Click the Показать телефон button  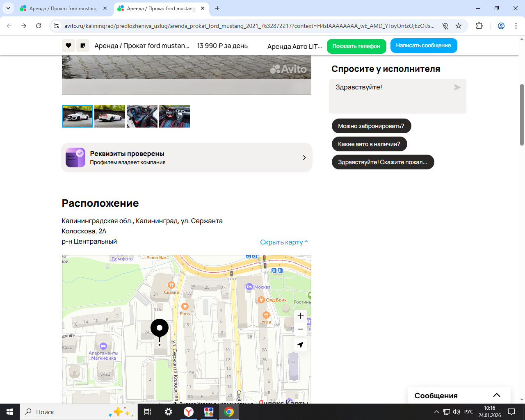[x=356, y=46]
